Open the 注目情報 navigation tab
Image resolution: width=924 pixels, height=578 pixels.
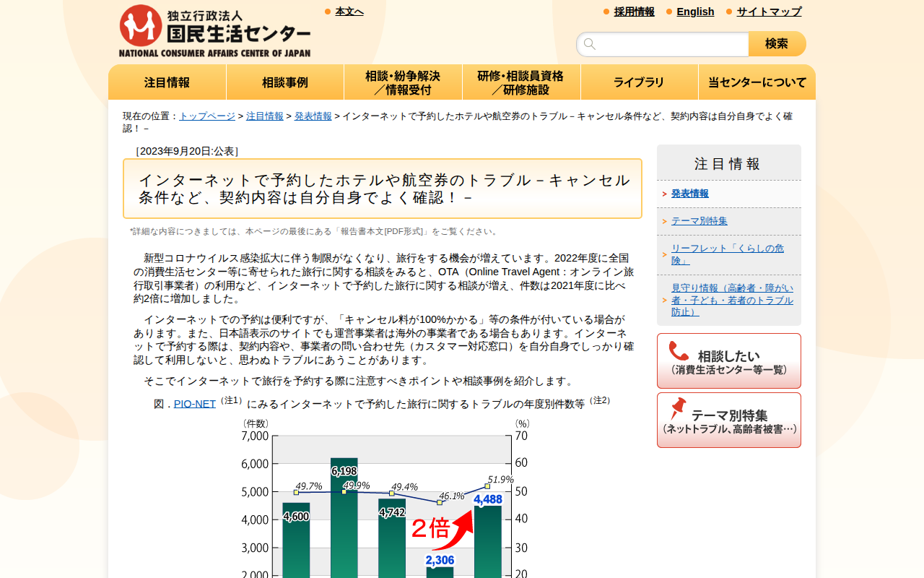tap(167, 82)
